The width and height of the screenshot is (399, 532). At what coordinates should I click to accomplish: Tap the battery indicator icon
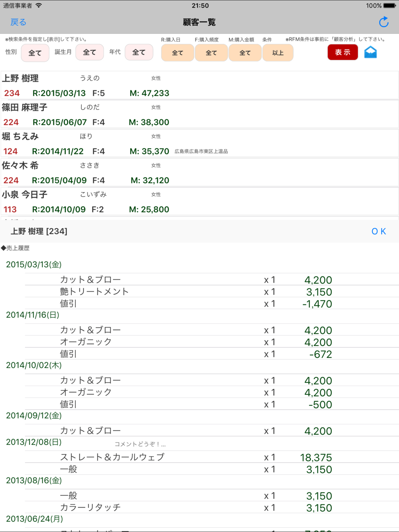click(x=389, y=6)
